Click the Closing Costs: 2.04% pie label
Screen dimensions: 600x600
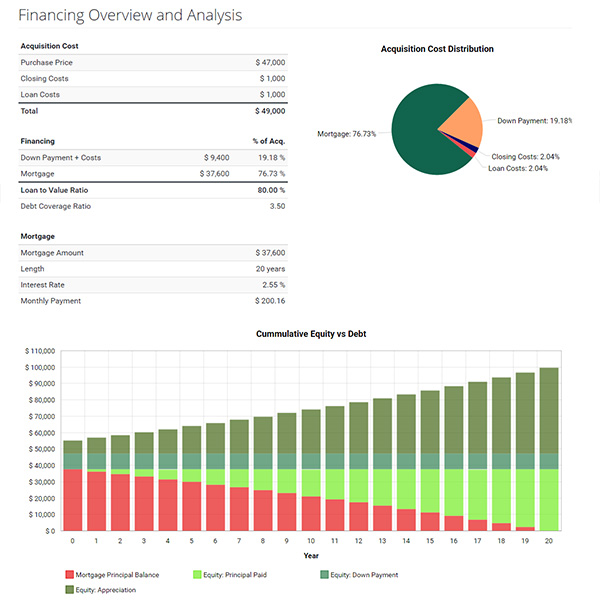(x=525, y=157)
